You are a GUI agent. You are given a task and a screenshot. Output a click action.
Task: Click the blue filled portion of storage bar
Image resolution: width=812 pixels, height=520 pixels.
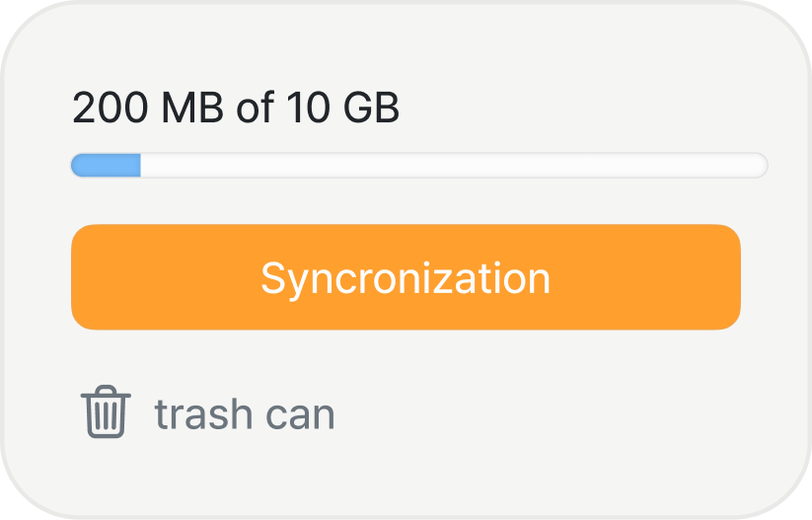point(107,166)
